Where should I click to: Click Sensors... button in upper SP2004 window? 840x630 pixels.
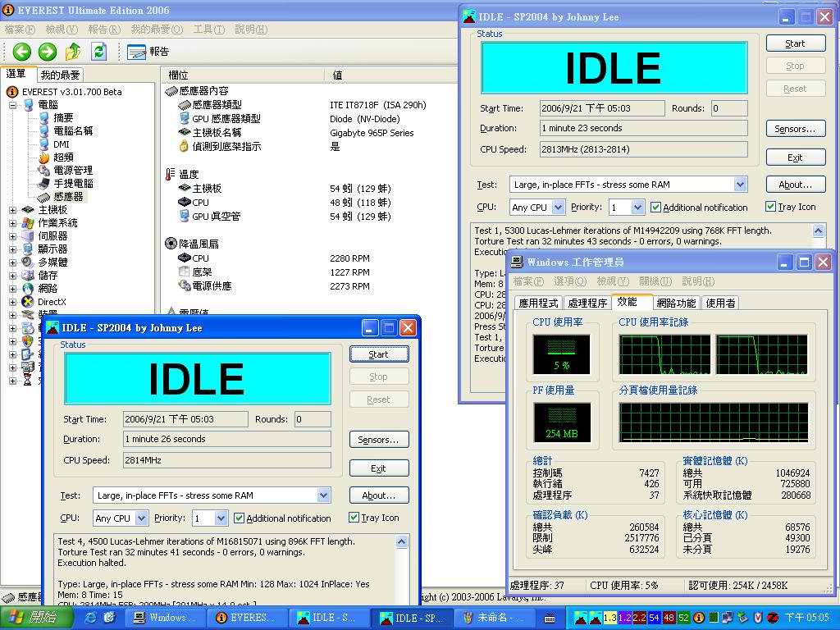click(x=796, y=129)
